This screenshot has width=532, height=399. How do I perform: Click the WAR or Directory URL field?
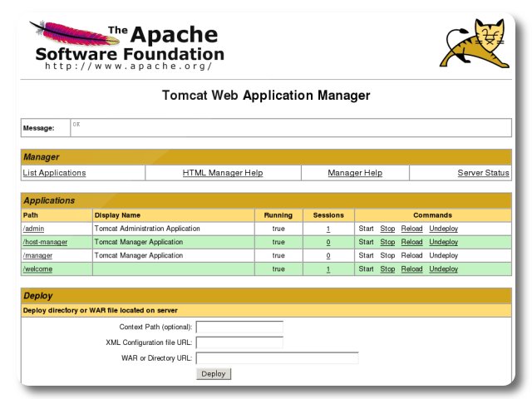coord(277,358)
